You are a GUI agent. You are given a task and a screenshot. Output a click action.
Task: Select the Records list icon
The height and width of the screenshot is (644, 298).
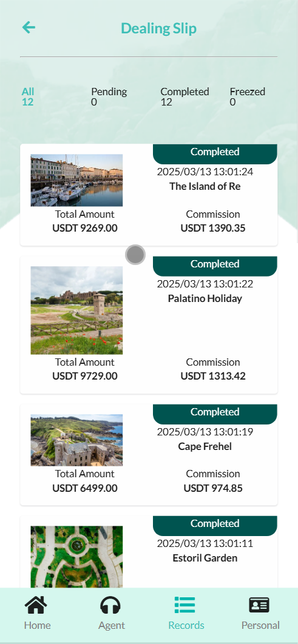click(x=185, y=605)
